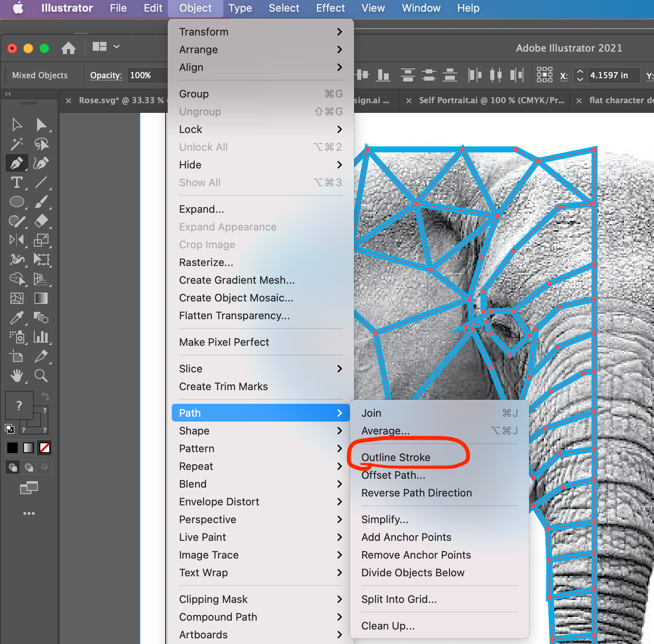This screenshot has height=644, width=654.
Task: Open the Slice submenu
Action: tap(260, 369)
